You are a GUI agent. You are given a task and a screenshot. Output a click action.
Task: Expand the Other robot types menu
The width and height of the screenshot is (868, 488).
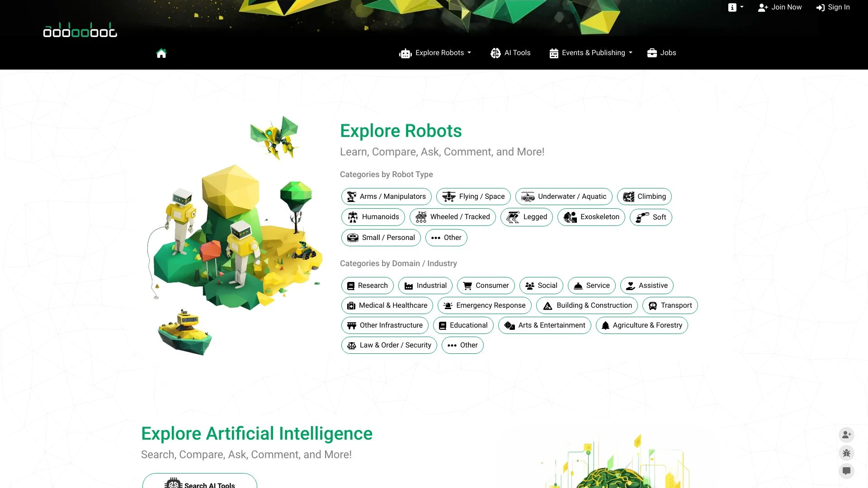click(447, 237)
